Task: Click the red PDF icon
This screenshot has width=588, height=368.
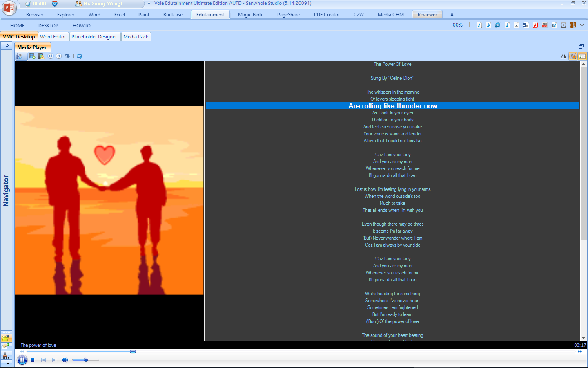Action: coord(535,25)
